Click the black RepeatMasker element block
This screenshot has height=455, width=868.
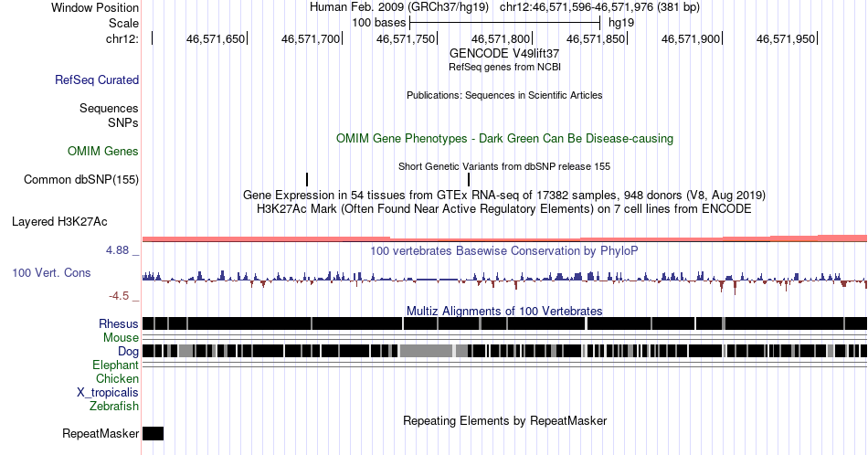(x=153, y=433)
